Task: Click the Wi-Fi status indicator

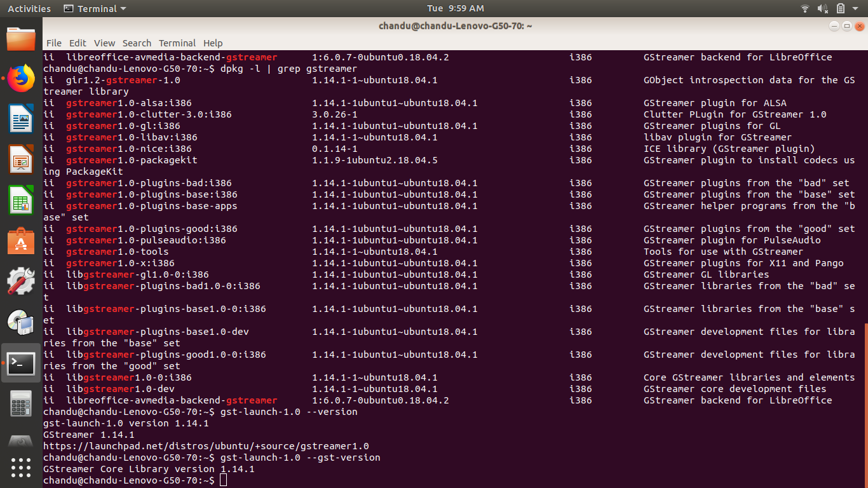Action: pyautogui.click(x=804, y=8)
